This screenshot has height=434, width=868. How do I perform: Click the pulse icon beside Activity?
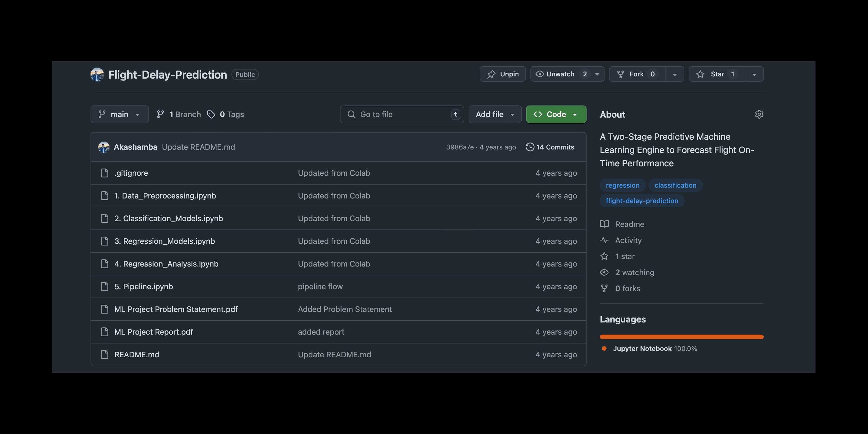pyautogui.click(x=604, y=240)
